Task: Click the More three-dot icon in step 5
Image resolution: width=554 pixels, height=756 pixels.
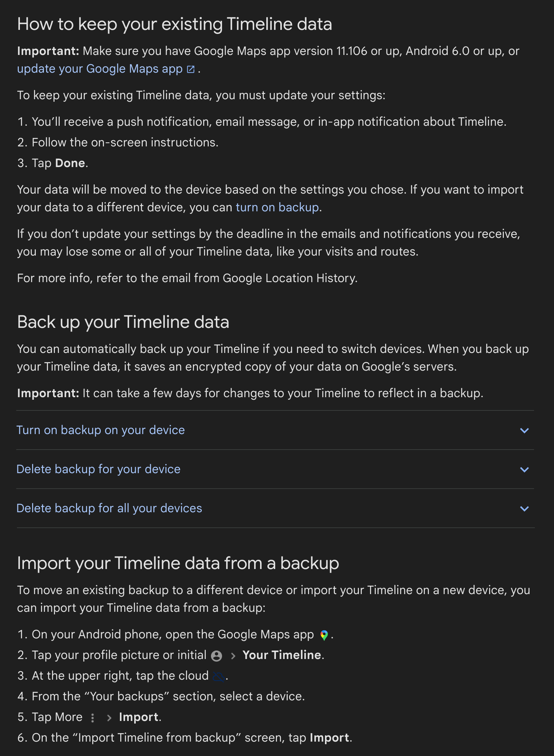Action: click(92, 717)
